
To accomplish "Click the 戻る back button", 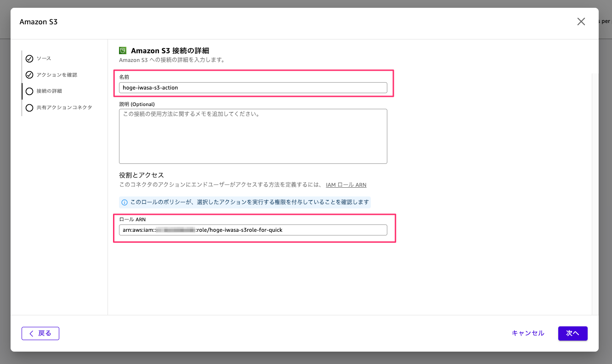I will (x=40, y=333).
